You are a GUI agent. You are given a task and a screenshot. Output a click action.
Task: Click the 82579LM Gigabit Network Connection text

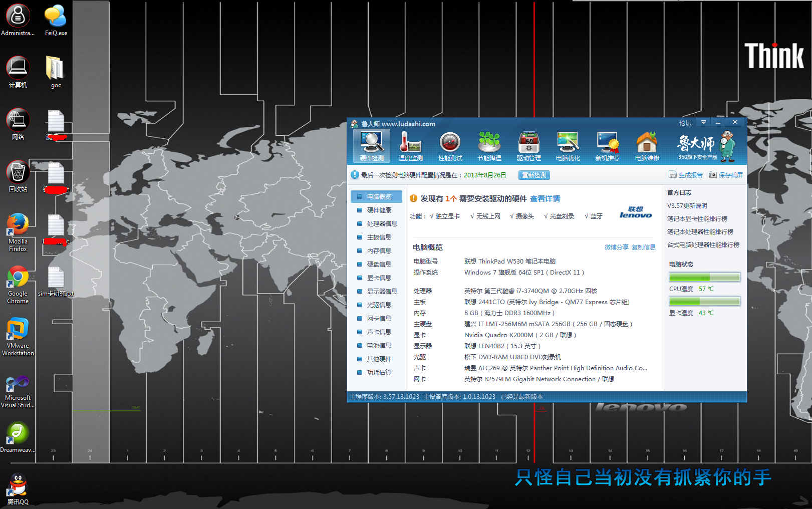[539, 379]
